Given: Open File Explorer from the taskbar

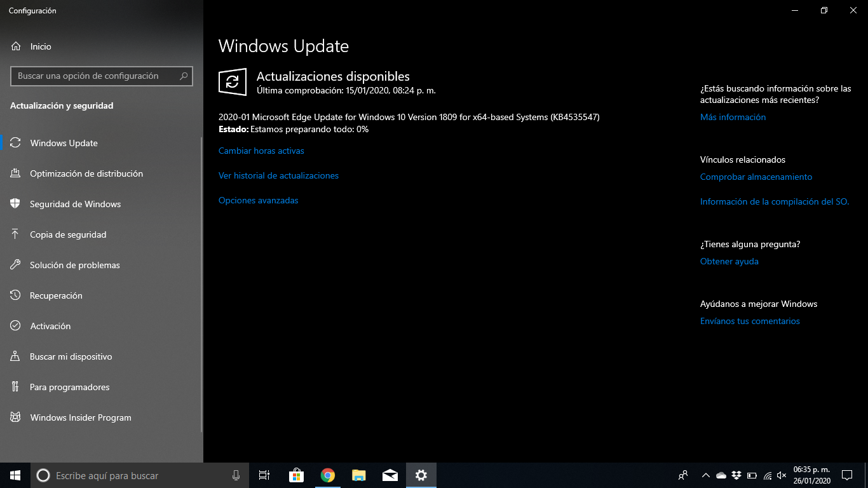Looking at the screenshot, I should pos(359,475).
